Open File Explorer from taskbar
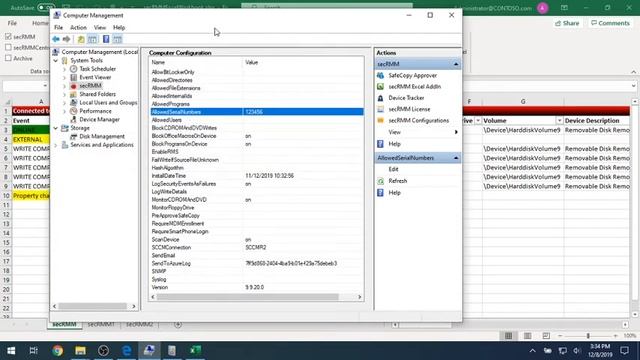 pyautogui.click(x=80, y=350)
